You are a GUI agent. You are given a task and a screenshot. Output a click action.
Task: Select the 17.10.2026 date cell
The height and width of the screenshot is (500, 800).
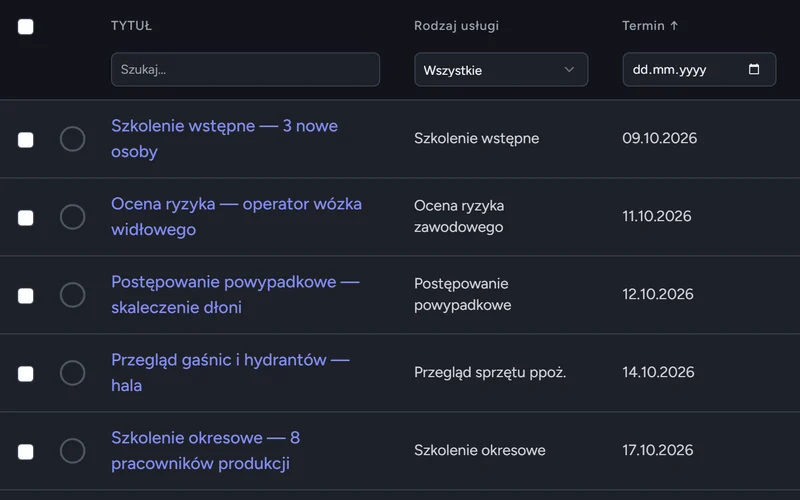coord(658,451)
